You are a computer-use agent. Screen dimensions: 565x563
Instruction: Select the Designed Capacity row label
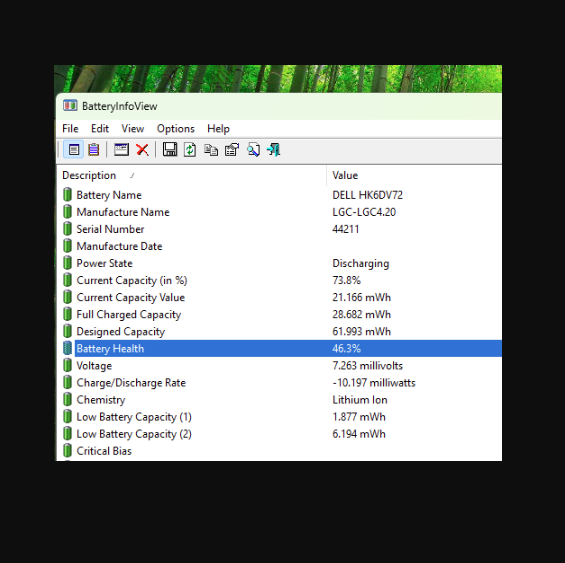121,331
